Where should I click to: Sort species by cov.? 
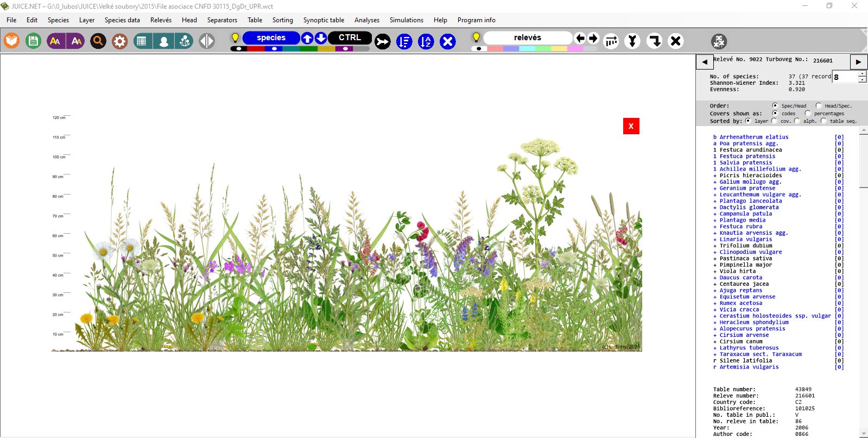point(774,121)
